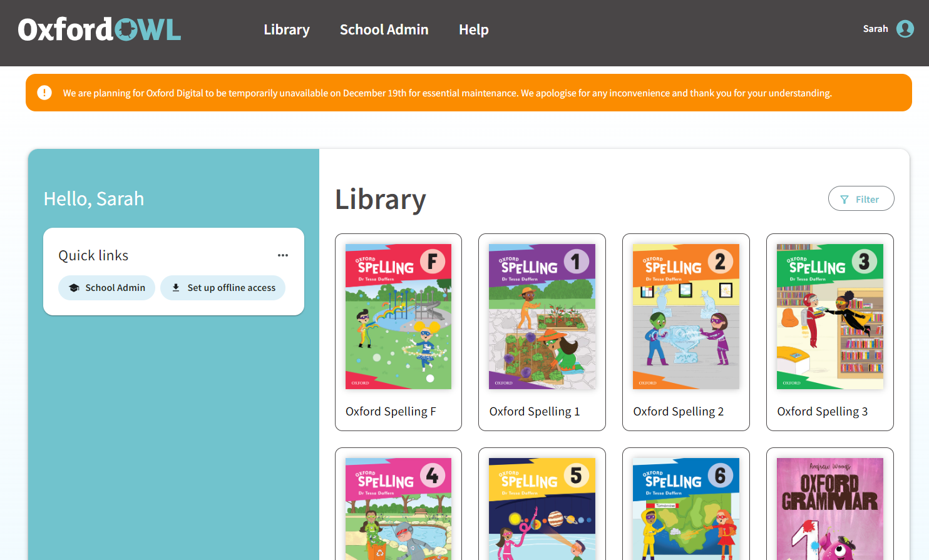Click Set up offline access button
This screenshot has width=929, height=560.
pos(223,288)
